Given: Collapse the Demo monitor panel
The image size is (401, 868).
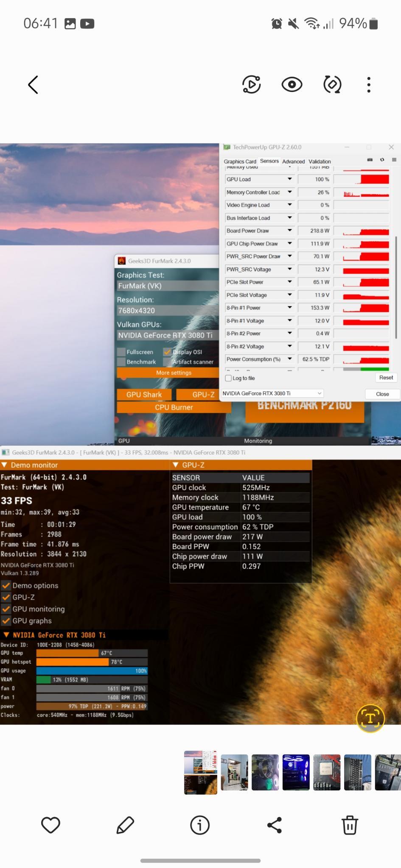Looking at the screenshot, I should coord(5,465).
